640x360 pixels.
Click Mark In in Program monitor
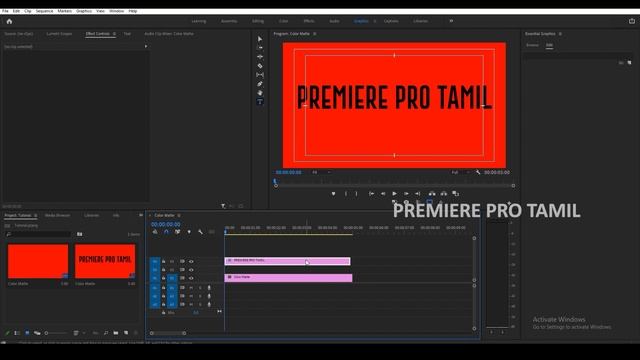[x=346, y=193]
